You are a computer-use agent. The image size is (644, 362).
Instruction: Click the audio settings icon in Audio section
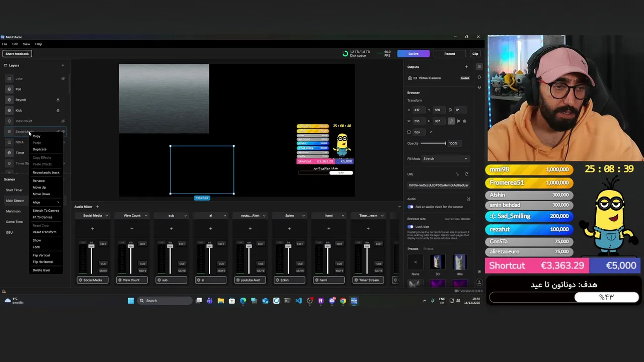468,199
